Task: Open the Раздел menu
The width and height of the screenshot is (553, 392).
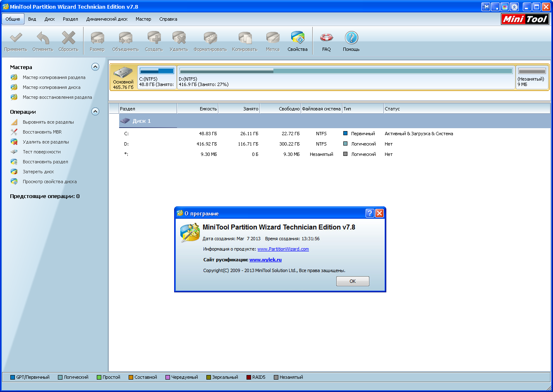Action: click(x=70, y=19)
